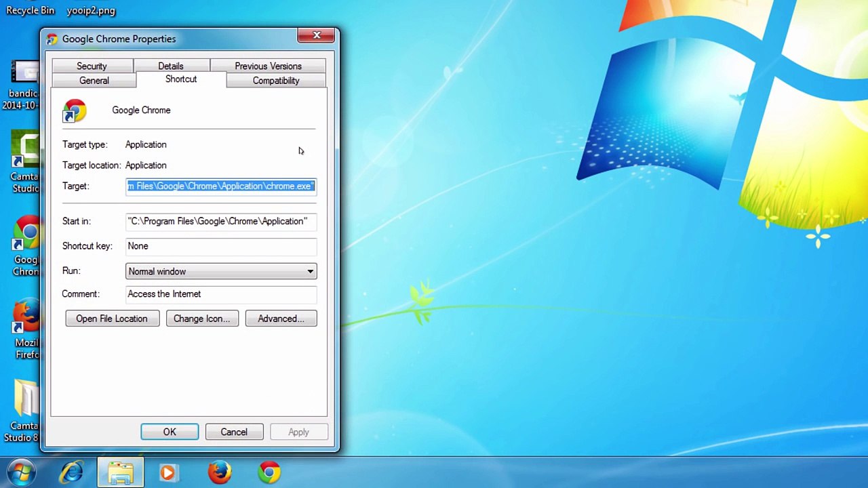The width and height of the screenshot is (868, 488).
Task: Open the Previous Versions tab
Action: point(268,66)
